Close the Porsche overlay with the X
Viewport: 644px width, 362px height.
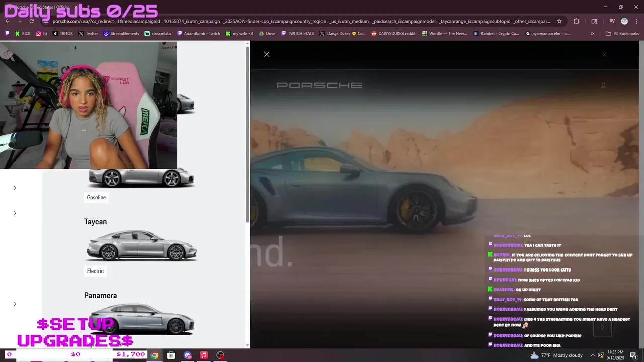(267, 54)
